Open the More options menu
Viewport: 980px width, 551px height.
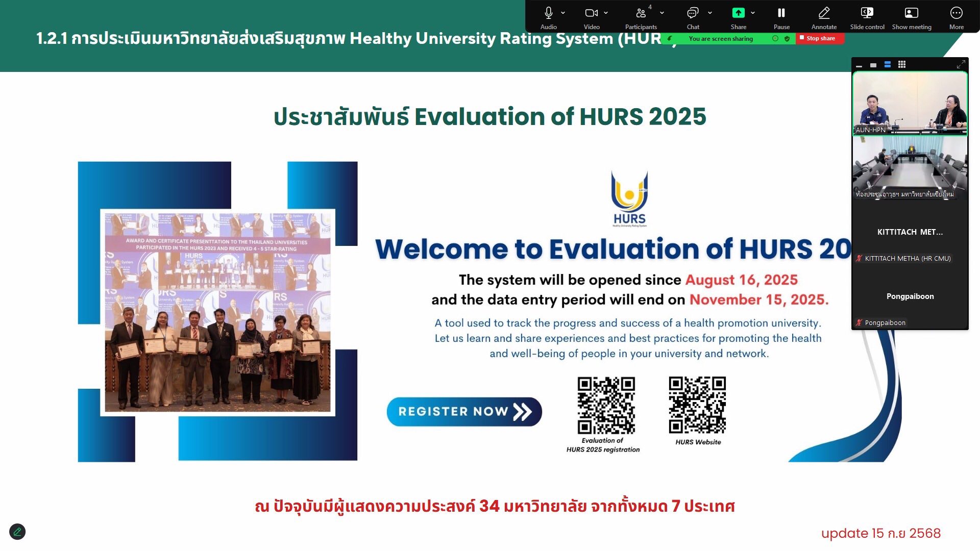click(956, 13)
